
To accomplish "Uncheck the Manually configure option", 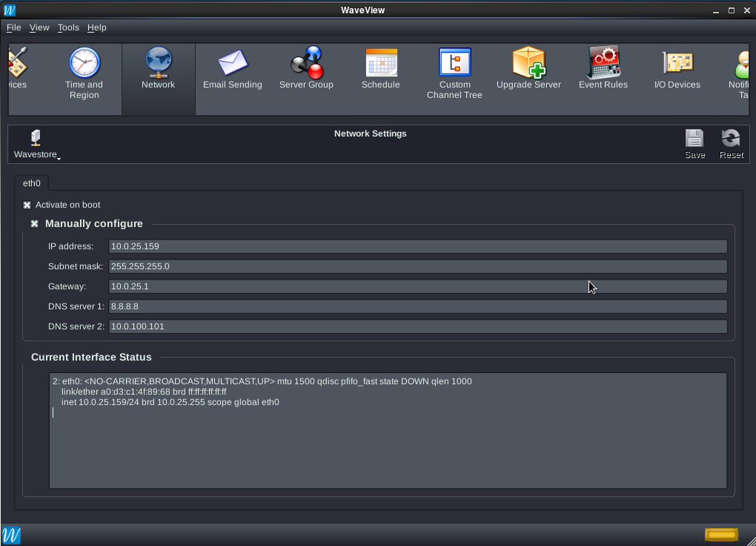I will (34, 223).
